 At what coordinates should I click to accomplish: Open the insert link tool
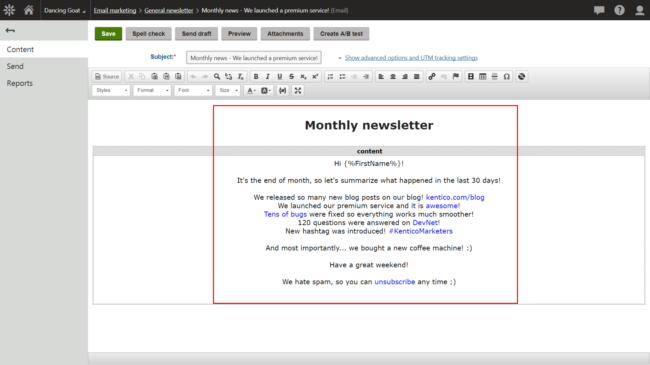pyautogui.click(x=432, y=76)
